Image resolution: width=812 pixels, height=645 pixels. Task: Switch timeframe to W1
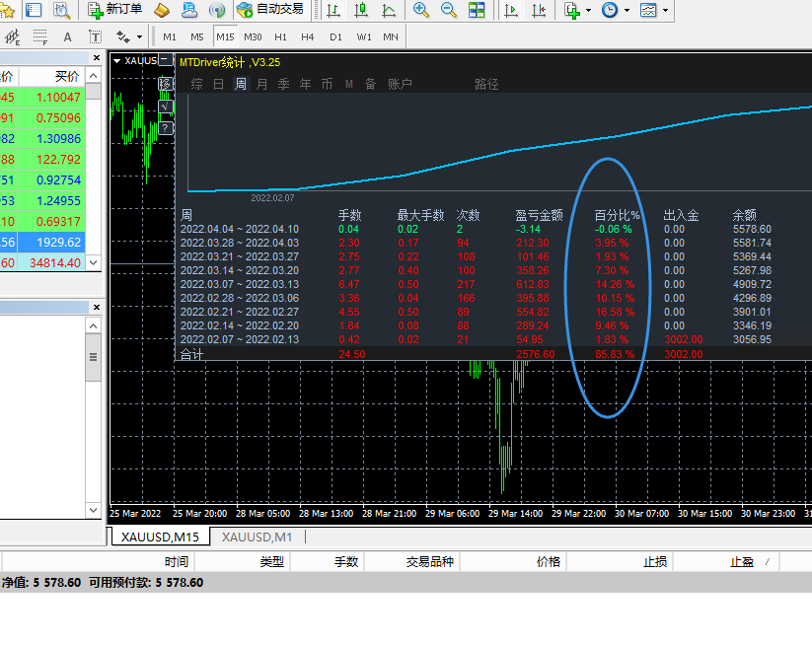[364, 36]
